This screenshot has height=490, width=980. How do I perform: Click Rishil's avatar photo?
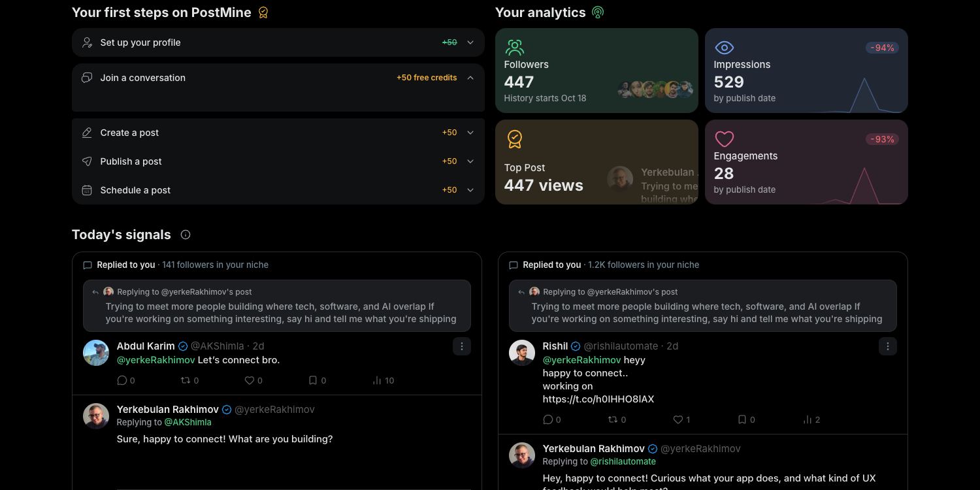(522, 353)
